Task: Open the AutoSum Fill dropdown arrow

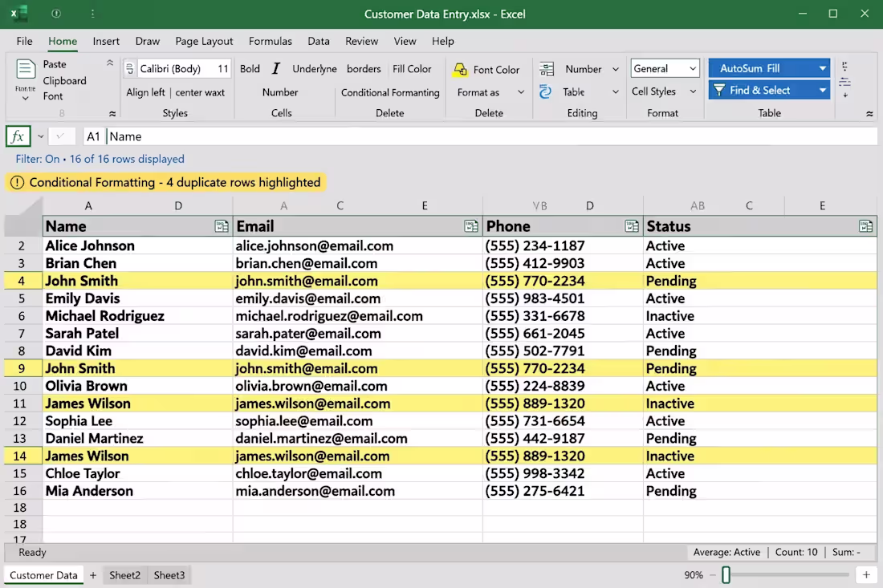Action: tap(822, 68)
